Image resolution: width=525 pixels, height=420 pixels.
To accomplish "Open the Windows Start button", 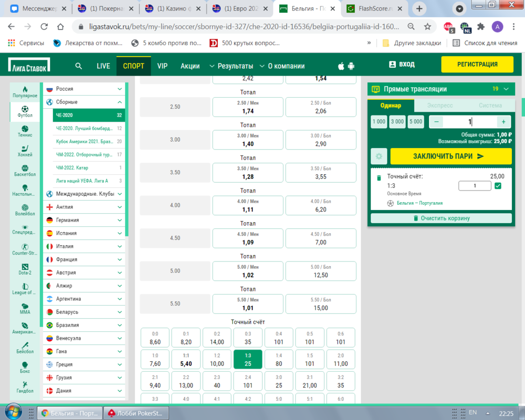I will point(13,412).
